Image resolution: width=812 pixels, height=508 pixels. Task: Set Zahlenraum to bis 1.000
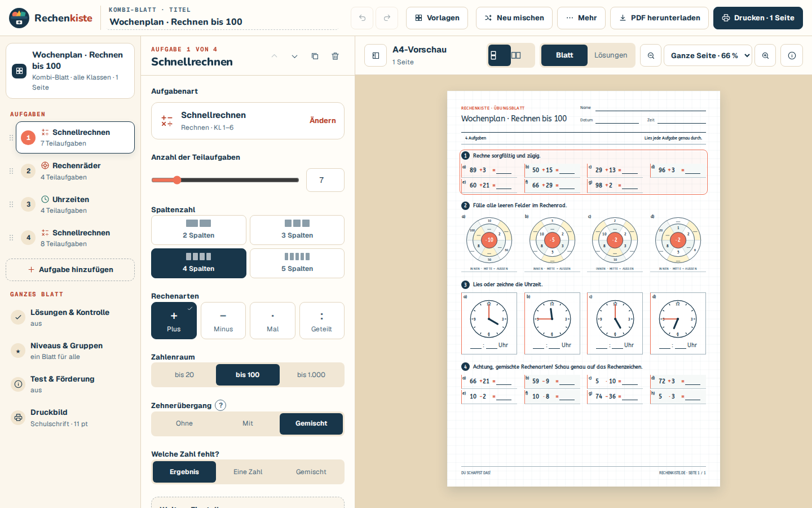pos(311,375)
